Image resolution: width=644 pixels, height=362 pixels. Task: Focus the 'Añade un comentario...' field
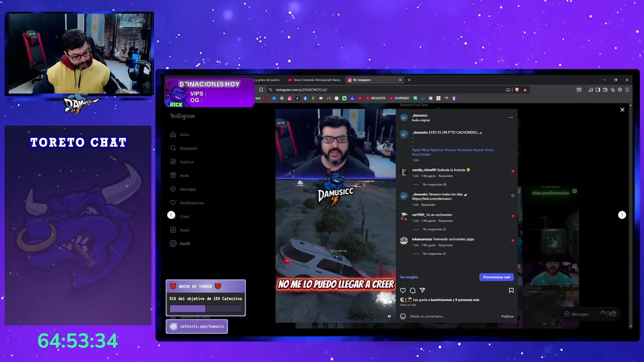click(453, 316)
